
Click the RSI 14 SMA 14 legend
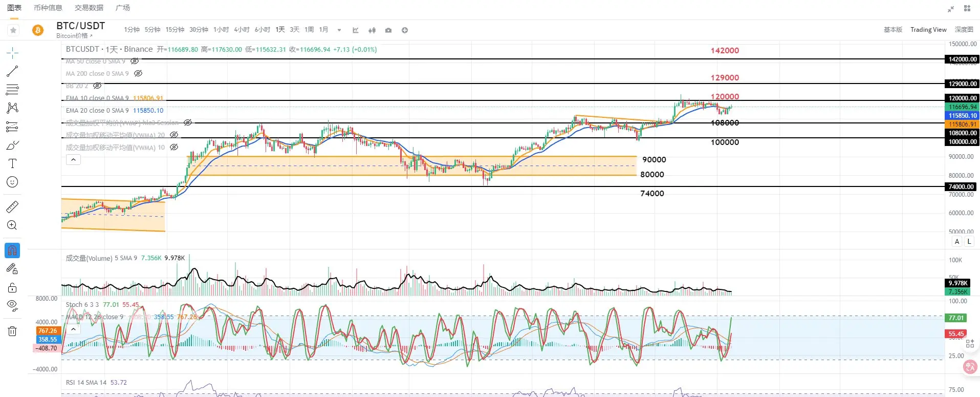click(96, 383)
